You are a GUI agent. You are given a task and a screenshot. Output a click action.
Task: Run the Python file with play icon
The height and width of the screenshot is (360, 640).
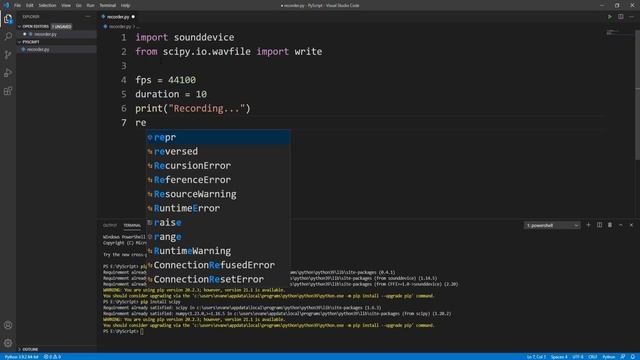pos(610,17)
